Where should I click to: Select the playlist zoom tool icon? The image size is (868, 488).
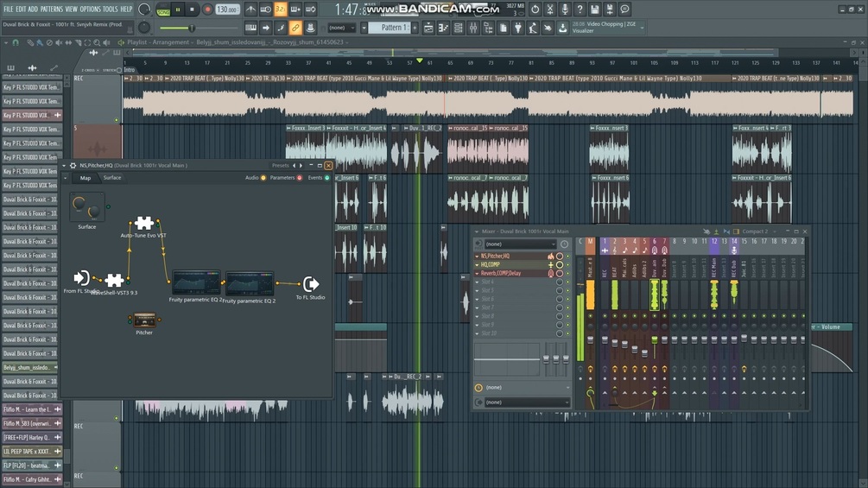[x=97, y=42]
